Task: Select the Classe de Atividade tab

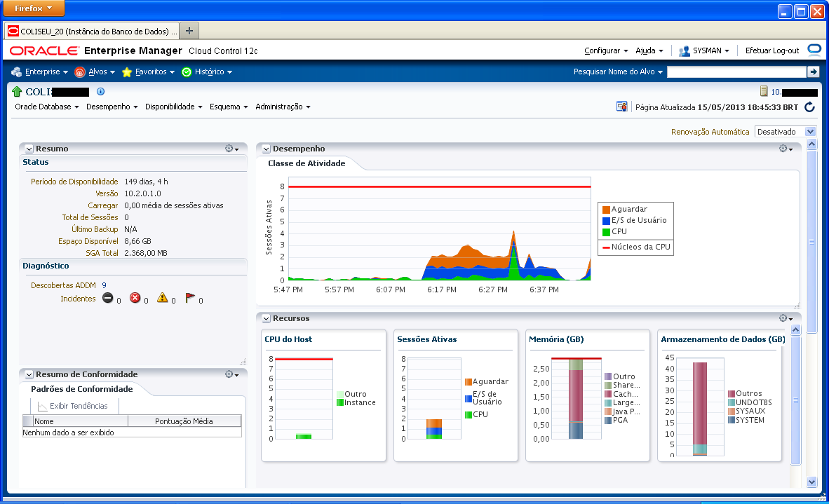Action: 306,163
